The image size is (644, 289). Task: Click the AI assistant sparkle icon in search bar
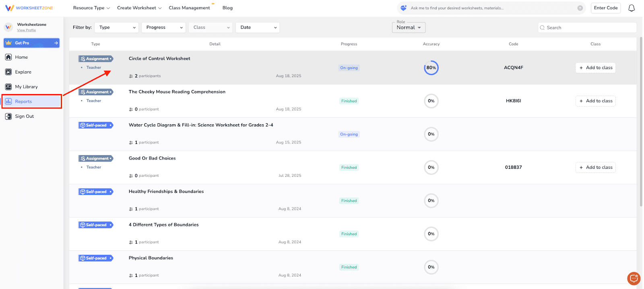click(404, 8)
